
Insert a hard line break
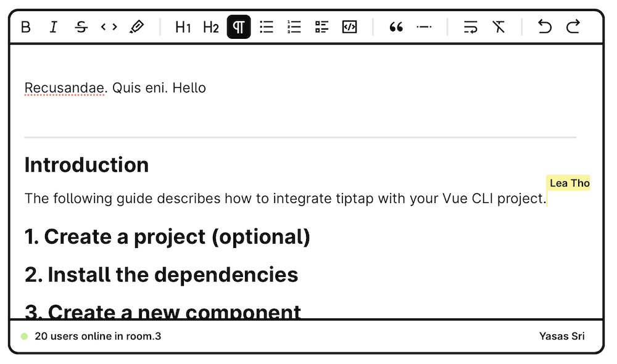[471, 27]
